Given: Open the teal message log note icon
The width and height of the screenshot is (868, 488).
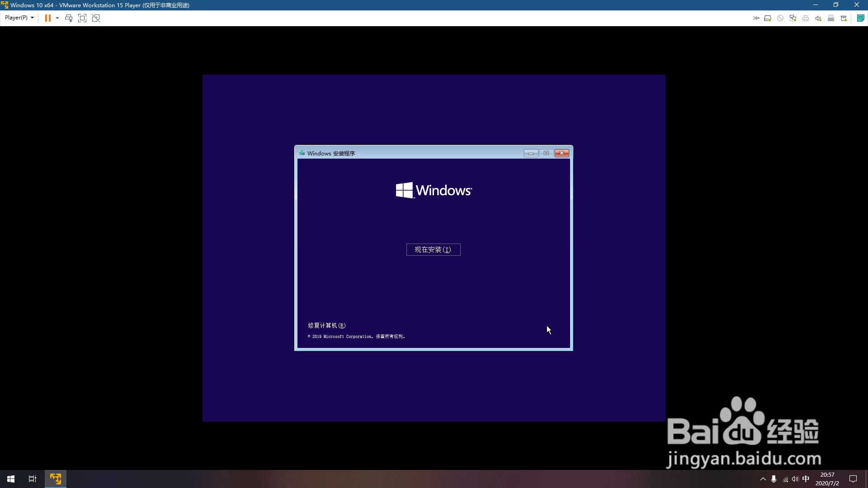Looking at the screenshot, I should pos(861,18).
